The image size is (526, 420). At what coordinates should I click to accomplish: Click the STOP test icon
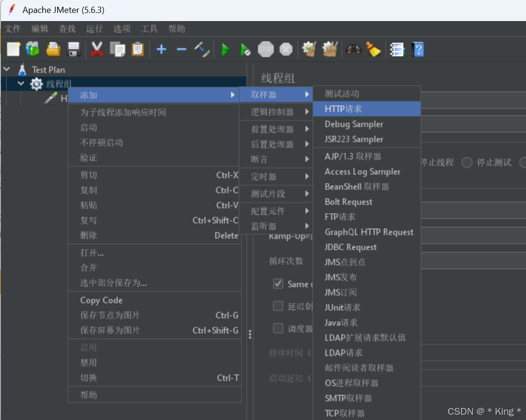(x=266, y=49)
